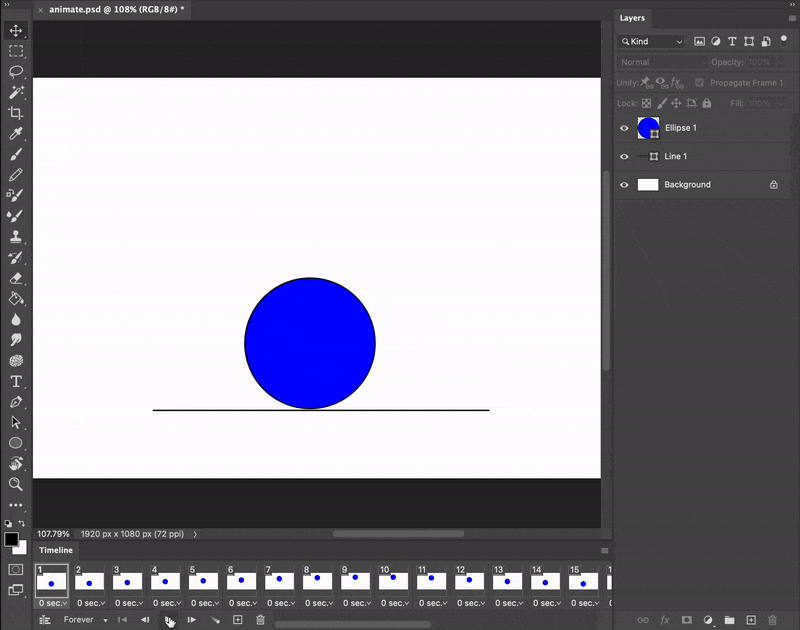800x630 pixels.
Task: Click the new frame button
Action: click(238, 620)
